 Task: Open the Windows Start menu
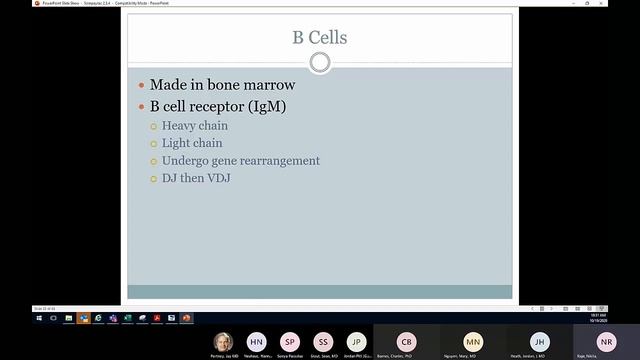pos(39,318)
